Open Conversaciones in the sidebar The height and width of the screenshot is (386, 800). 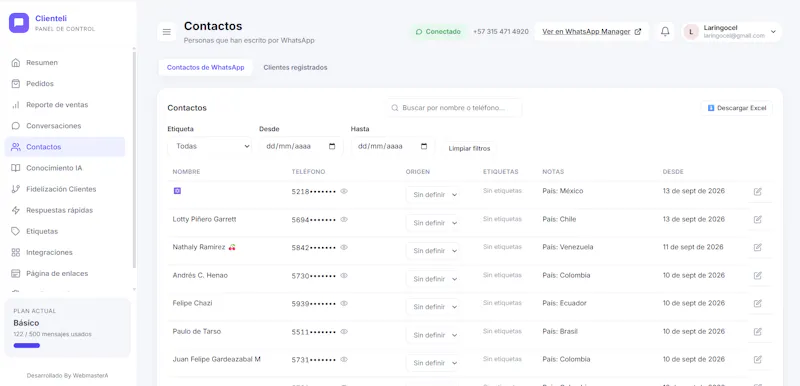coord(64,126)
